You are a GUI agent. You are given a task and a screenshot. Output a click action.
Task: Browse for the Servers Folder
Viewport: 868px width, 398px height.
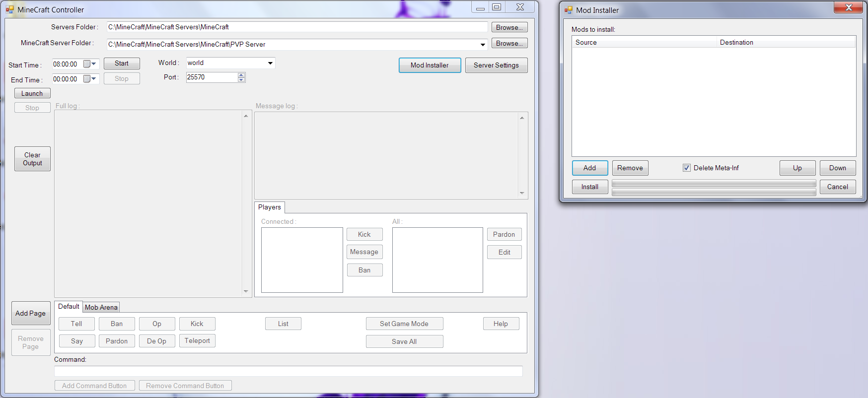click(x=509, y=27)
